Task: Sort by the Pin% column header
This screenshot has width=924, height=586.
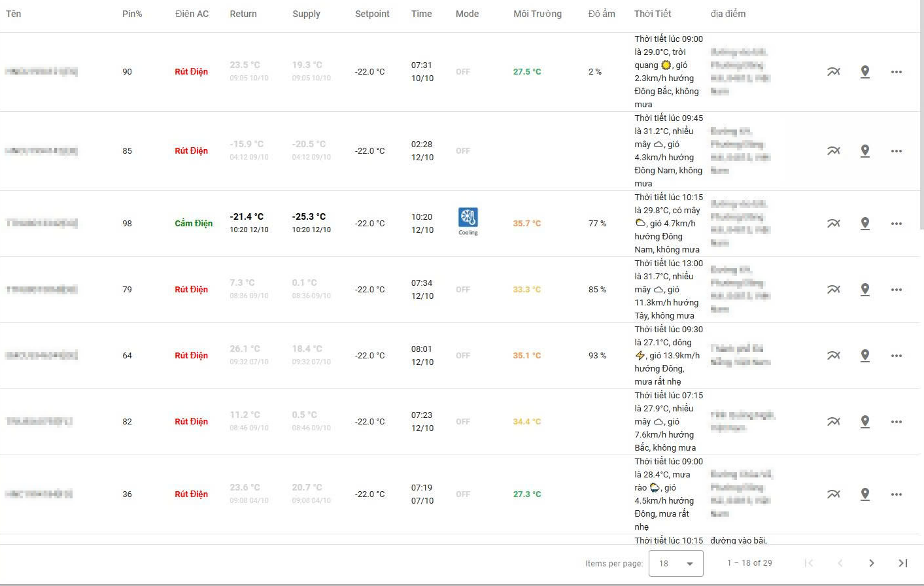Action: [x=132, y=14]
